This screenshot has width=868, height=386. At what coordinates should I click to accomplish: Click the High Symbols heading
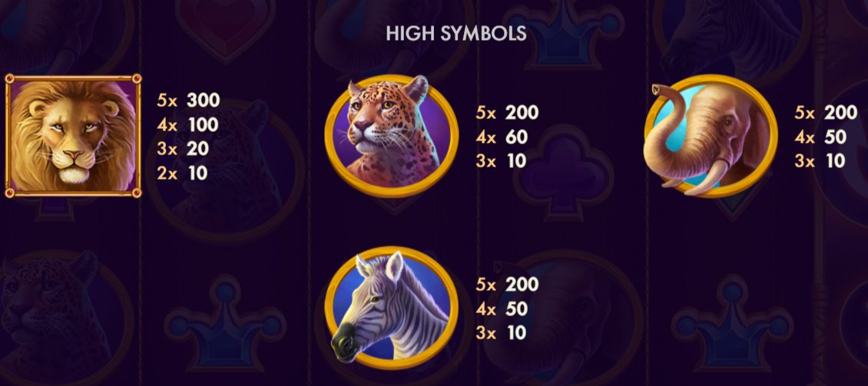click(456, 34)
